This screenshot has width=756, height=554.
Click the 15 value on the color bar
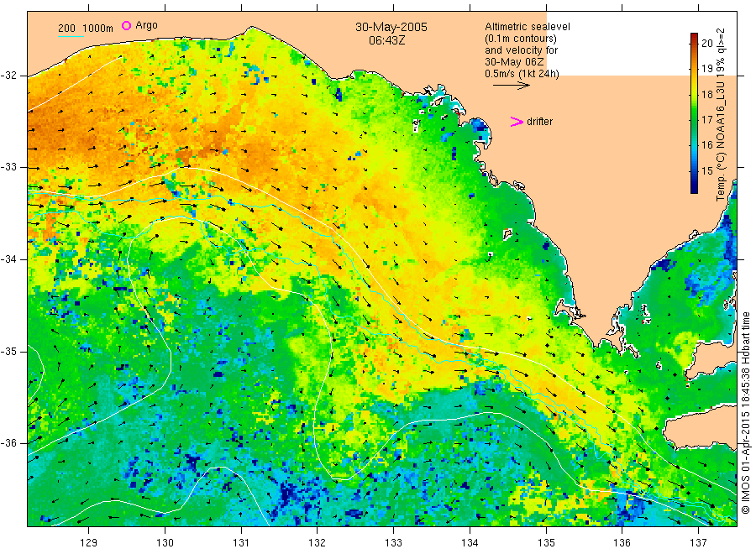(706, 170)
